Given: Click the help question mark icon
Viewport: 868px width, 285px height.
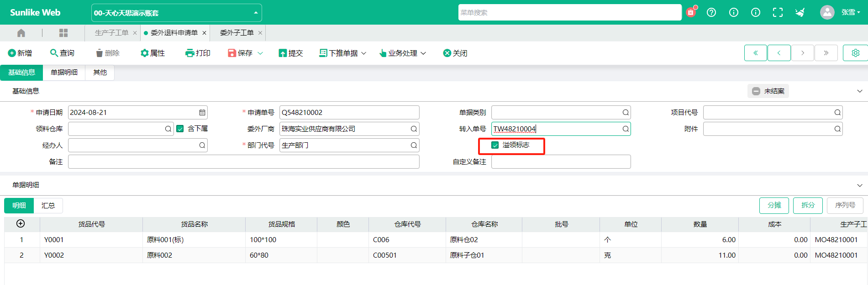Looking at the screenshot, I should 711,12.
